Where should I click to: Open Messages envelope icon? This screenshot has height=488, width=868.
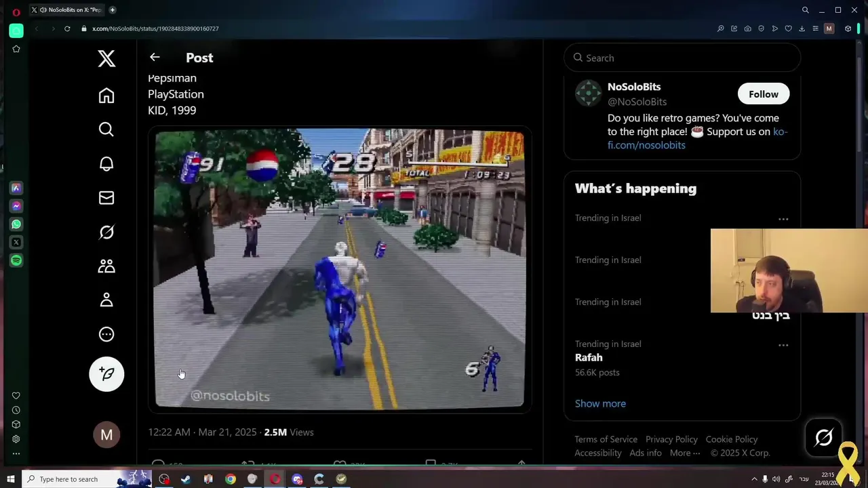pyautogui.click(x=106, y=198)
